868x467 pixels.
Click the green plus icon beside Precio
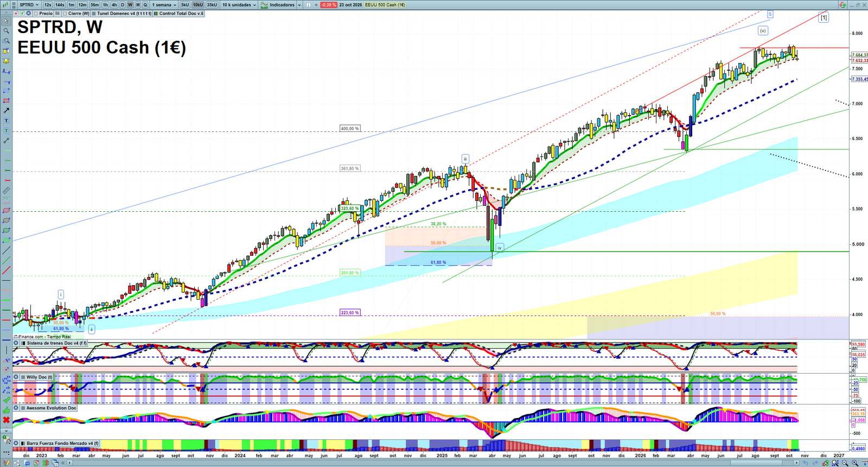point(22,13)
